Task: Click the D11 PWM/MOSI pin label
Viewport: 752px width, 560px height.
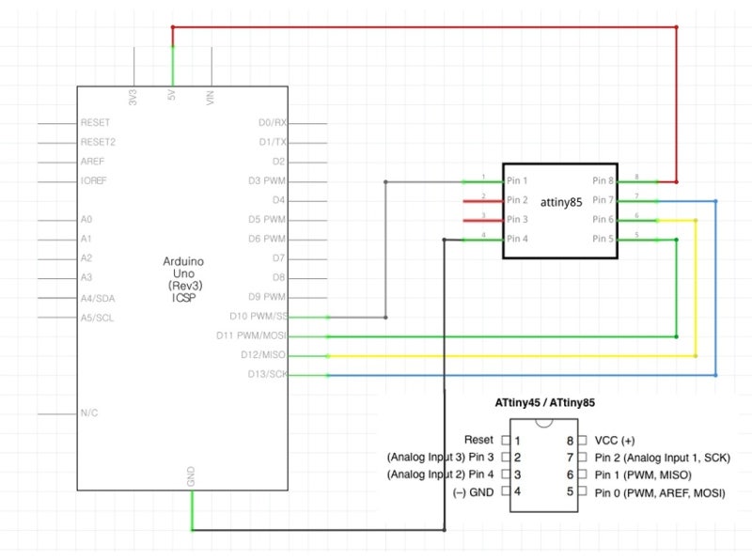Action: pyautogui.click(x=251, y=335)
